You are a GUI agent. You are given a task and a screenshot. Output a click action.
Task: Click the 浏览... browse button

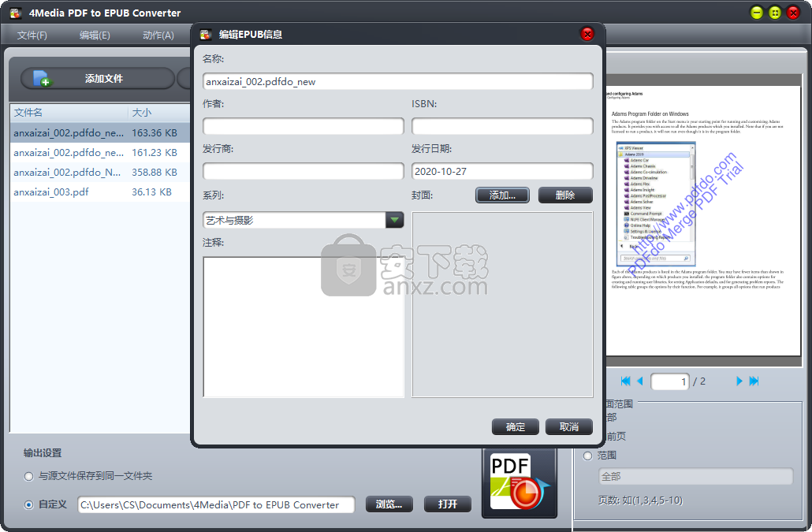(389, 504)
